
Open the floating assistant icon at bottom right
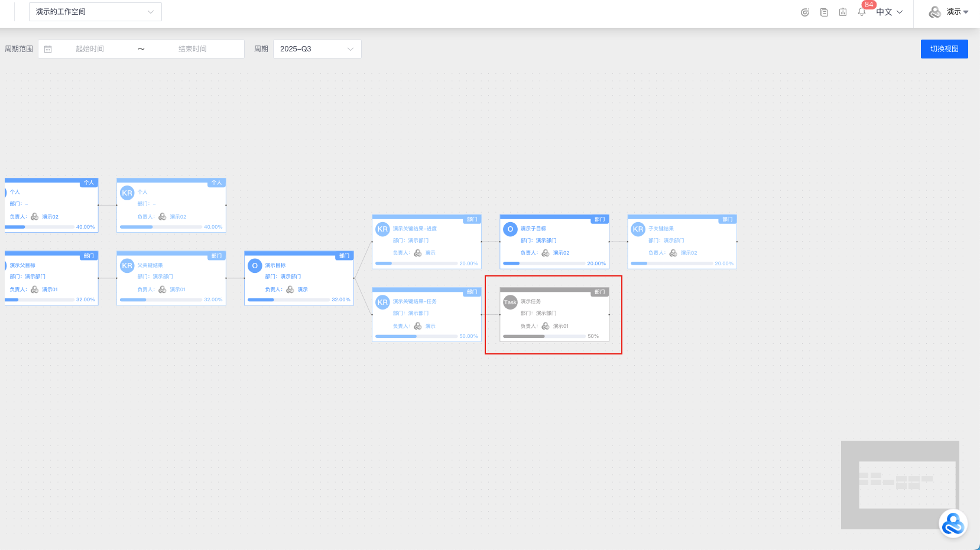953,523
